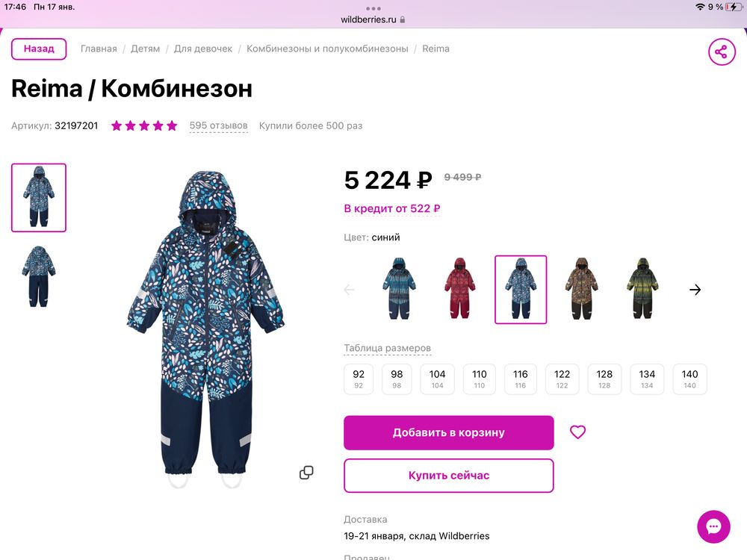Open the support chat bubble icon

pos(713,526)
